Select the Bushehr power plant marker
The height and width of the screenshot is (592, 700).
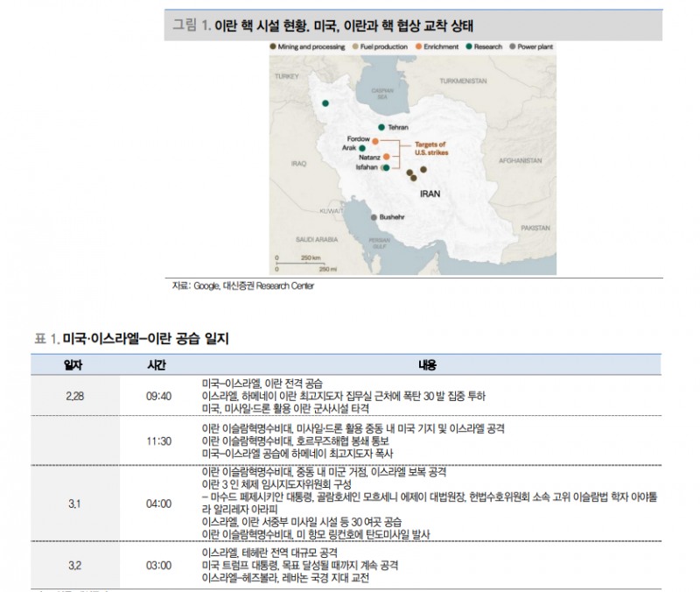[374, 217]
